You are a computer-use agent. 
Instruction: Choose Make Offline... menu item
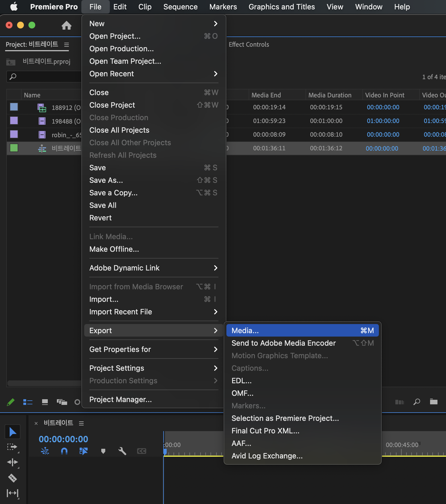pyautogui.click(x=154, y=249)
